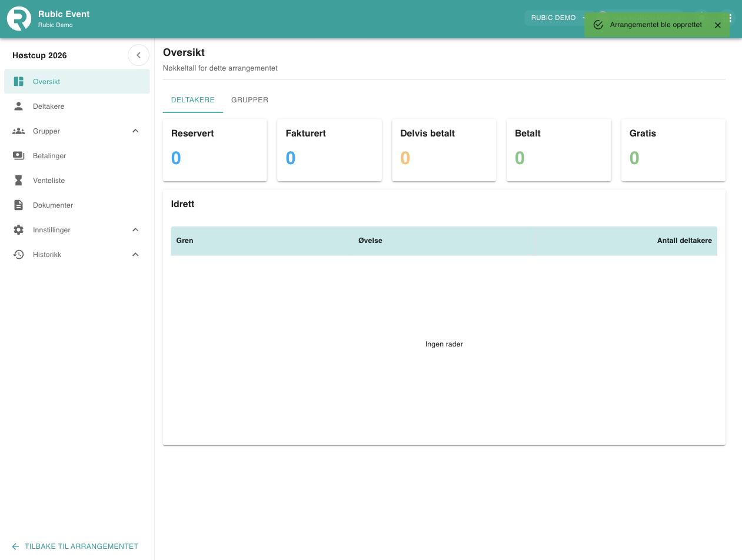Click the Idrett section heading
The width and height of the screenshot is (742, 560).
tap(183, 204)
